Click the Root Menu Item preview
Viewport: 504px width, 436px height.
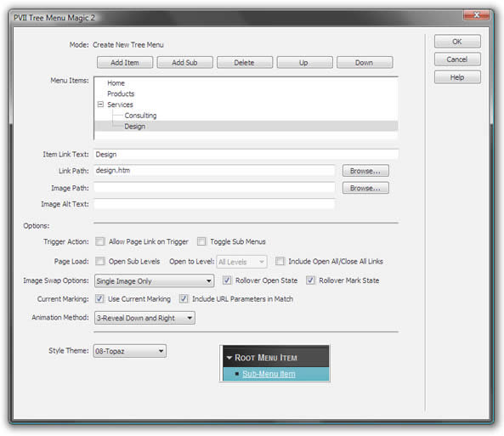pyautogui.click(x=275, y=357)
